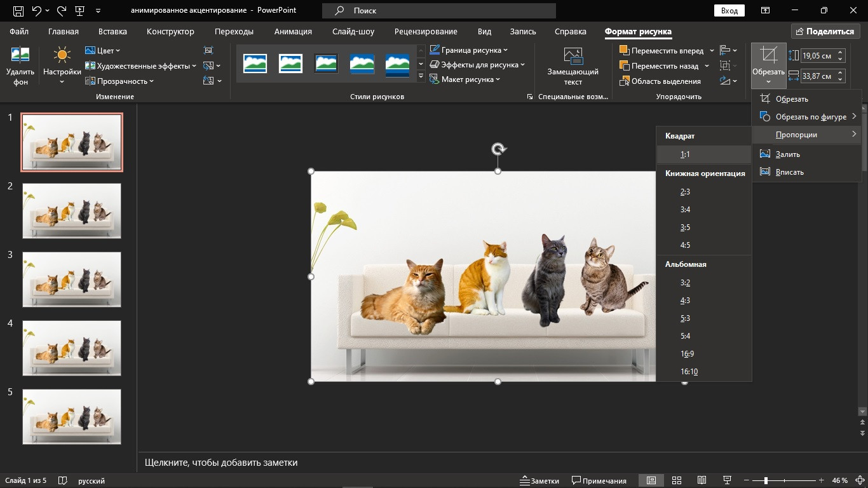Select Fill (Залить) crop option
The height and width of the screenshot is (488, 868).
787,154
